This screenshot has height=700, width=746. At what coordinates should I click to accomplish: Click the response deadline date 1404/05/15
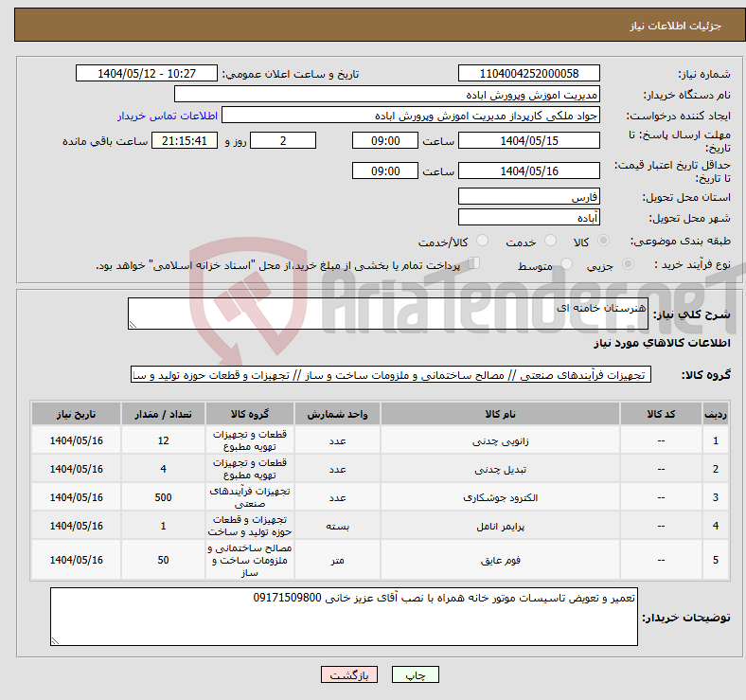(528, 140)
